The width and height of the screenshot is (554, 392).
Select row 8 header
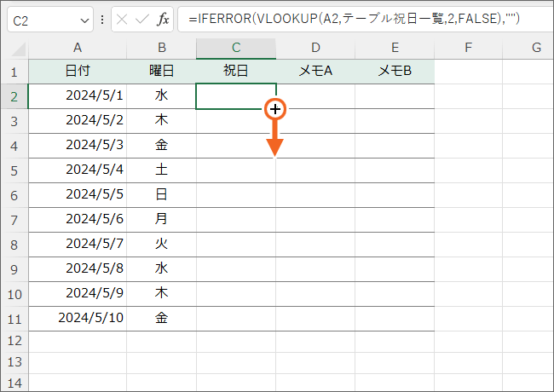[x=14, y=245]
